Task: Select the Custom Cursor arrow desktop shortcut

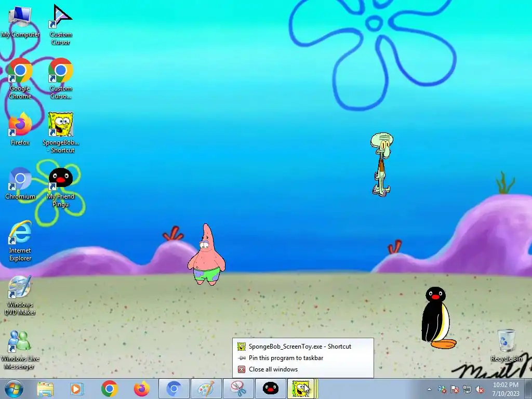Action: pos(60,24)
